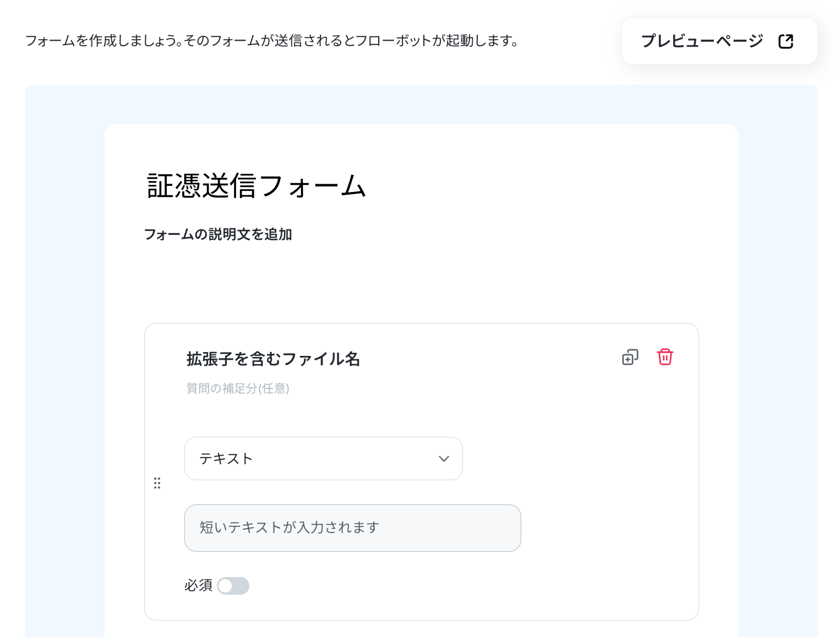Click the テキスト label inside the type selector
The height and width of the screenshot is (637, 840).
[226, 459]
